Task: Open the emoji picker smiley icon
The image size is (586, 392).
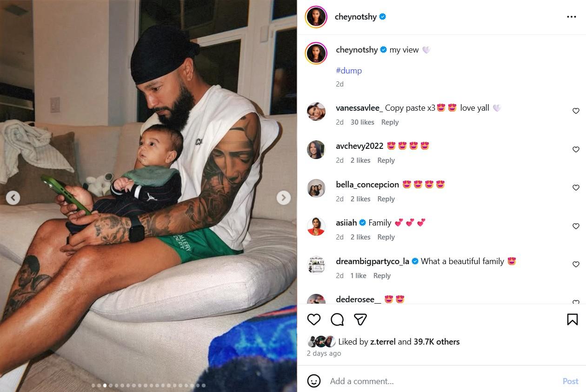Action: click(x=314, y=381)
